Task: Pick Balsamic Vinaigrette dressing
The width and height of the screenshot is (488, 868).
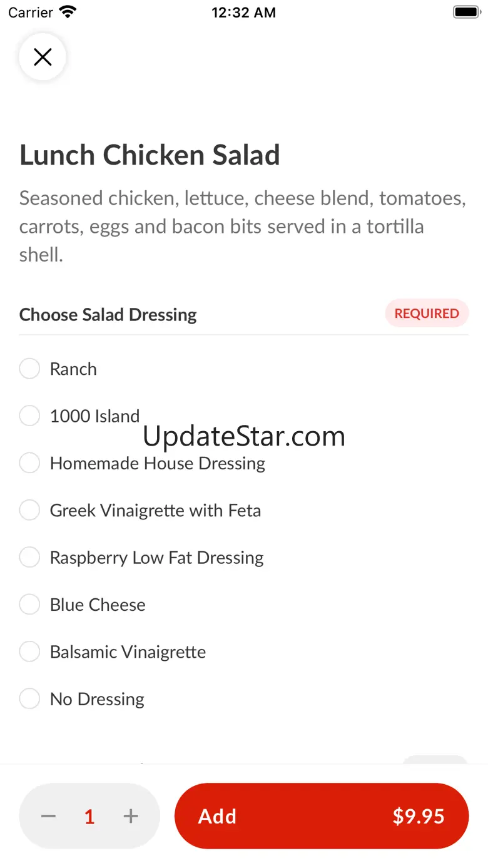Action: coord(29,651)
